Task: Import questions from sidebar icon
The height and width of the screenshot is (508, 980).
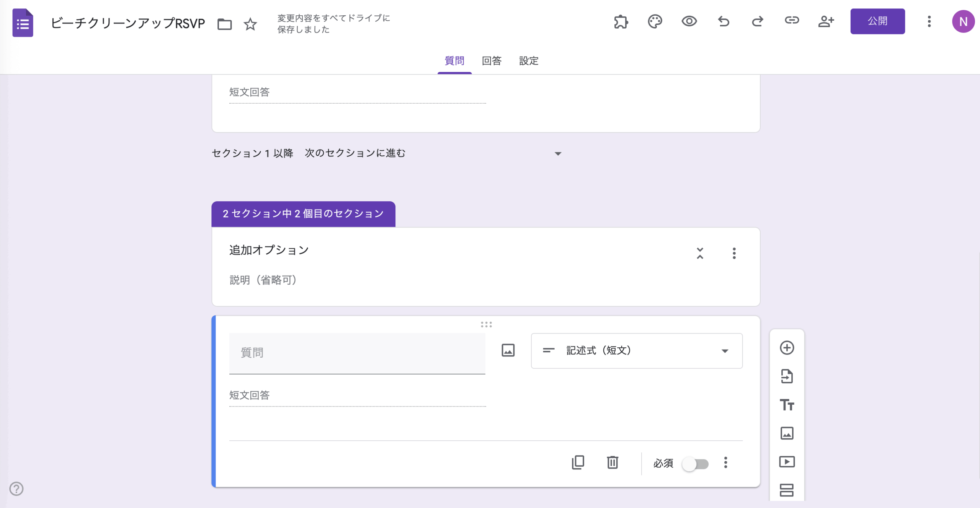Action: click(787, 376)
